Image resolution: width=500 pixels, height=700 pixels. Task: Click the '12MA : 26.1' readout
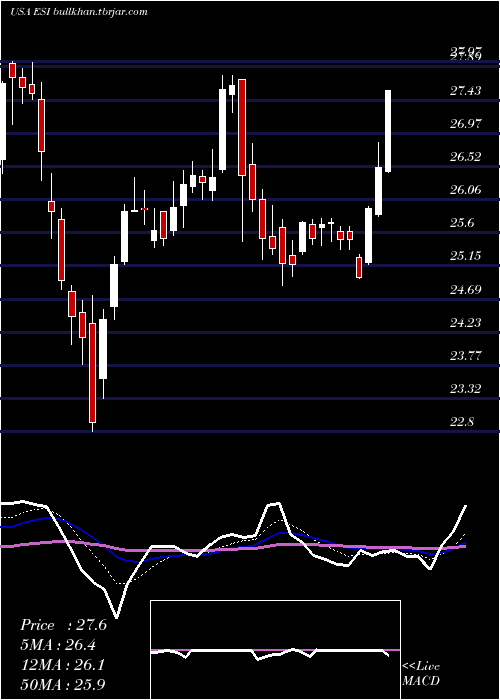coord(62,665)
